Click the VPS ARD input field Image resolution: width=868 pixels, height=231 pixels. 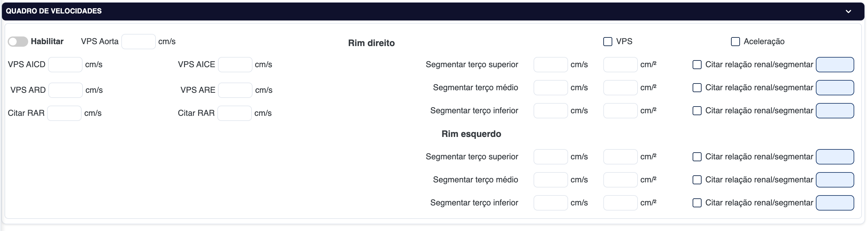pyautogui.click(x=65, y=90)
